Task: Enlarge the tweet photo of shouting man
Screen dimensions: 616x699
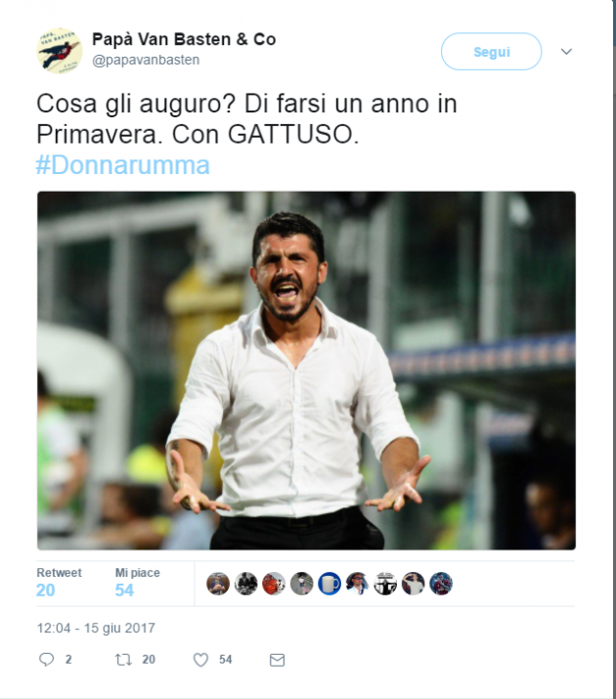Action: click(306, 371)
